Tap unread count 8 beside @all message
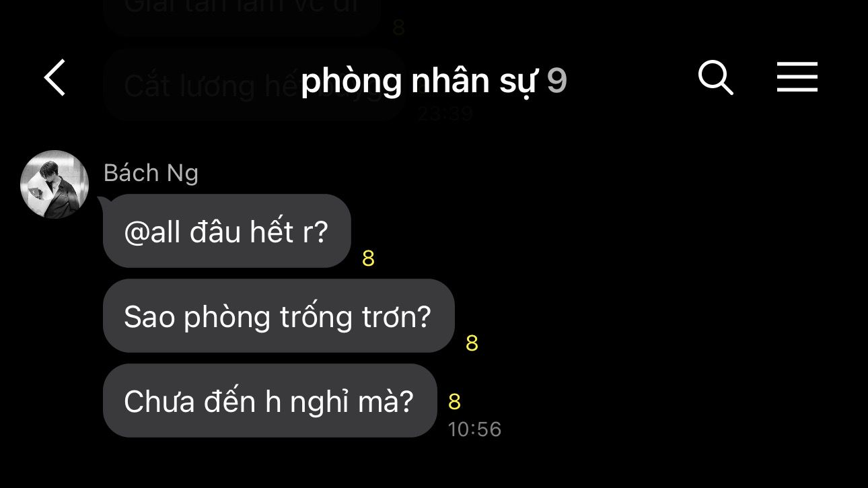The height and width of the screenshot is (488, 868). click(x=368, y=258)
